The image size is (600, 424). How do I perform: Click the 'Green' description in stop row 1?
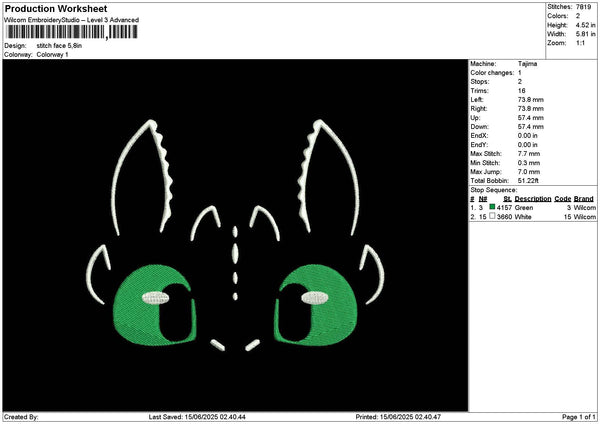pos(524,208)
